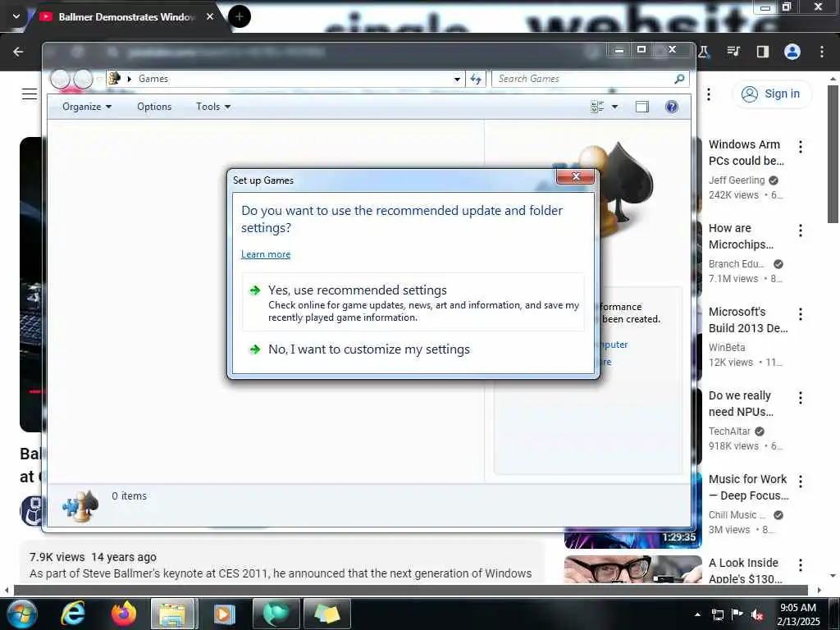840x630 pixels.
Task: Open the Learn more link in Set up Games
Action: pyautogui.click(x=266, y=254)
